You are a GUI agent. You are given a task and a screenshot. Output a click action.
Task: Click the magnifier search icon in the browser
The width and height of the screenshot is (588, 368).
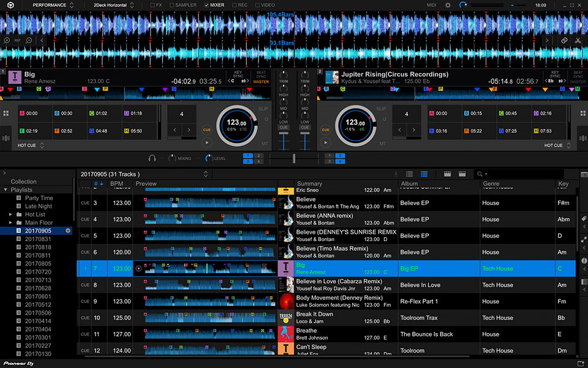pos(480,174)
